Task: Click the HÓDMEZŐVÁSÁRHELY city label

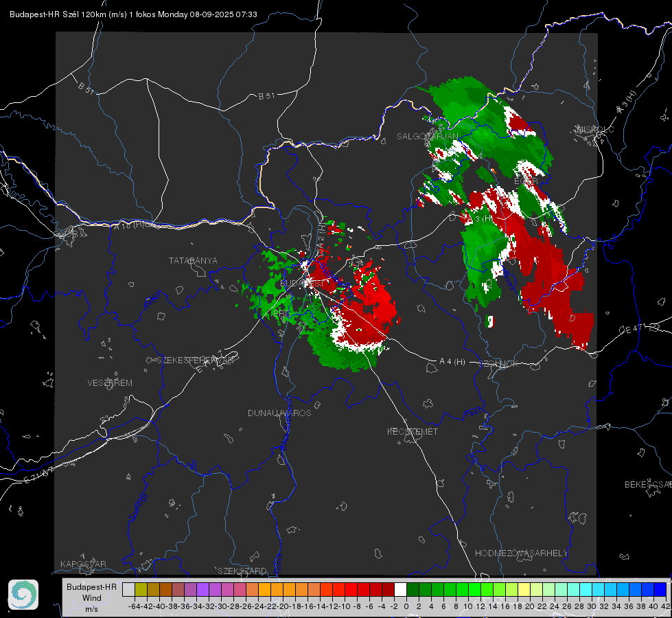Action: coord(521,553)
